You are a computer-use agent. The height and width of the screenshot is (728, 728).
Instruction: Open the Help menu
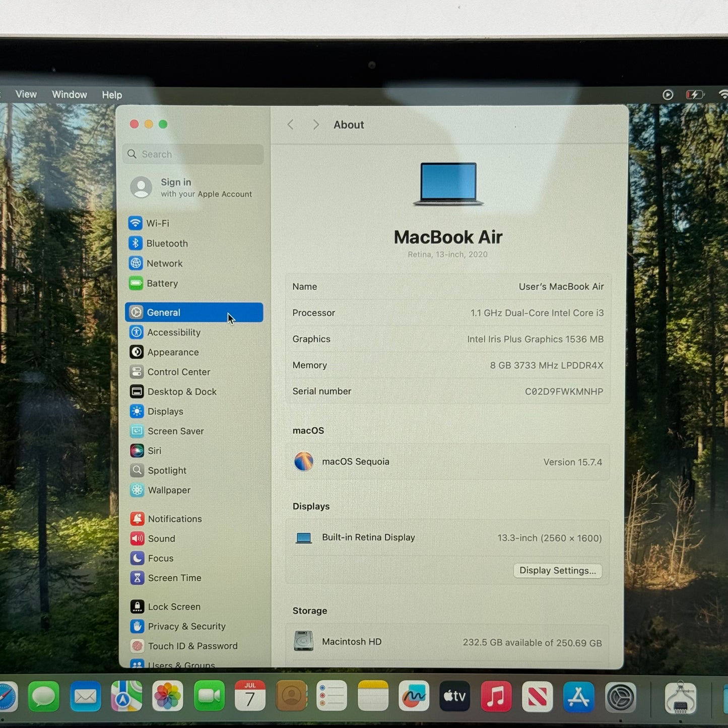(112, 95)
